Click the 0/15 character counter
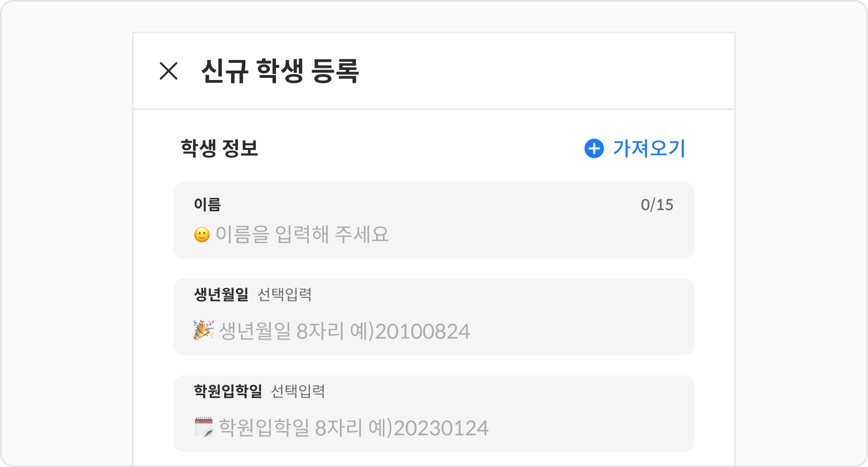Viewport: 868px width, 467px height. 657,205
